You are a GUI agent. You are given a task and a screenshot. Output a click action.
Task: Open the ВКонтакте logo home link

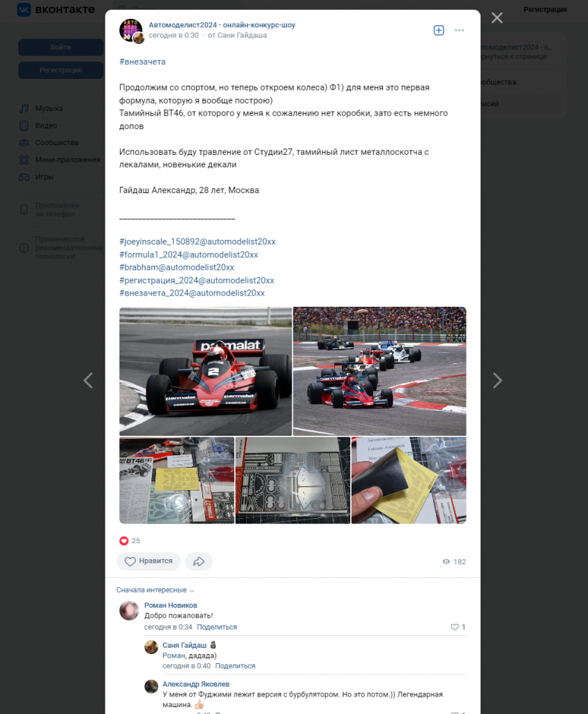[x=56, y=9]
